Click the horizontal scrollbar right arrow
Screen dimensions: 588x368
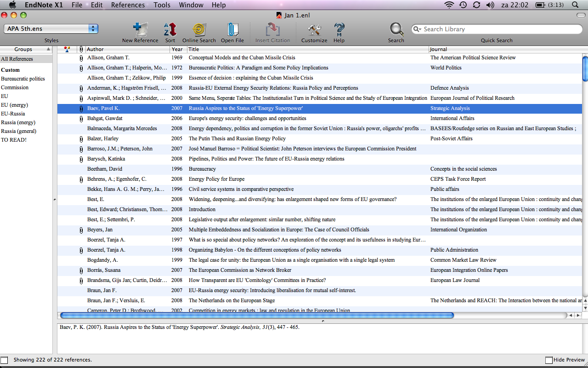578,316
